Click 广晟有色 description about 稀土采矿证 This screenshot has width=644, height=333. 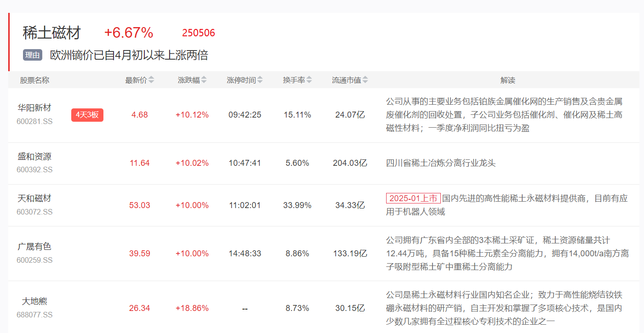(507, 254)
